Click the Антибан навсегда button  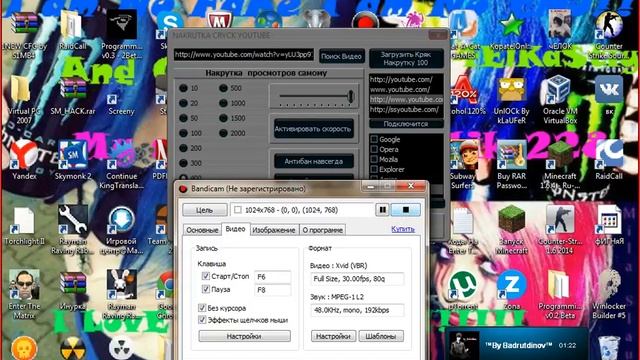(x=313, y=161)
